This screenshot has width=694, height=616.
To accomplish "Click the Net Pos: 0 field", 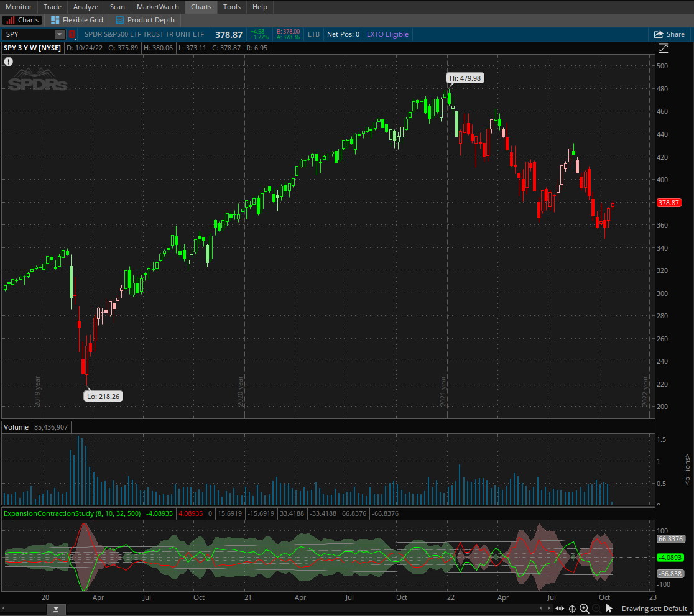I will click(x=343, y=34).
